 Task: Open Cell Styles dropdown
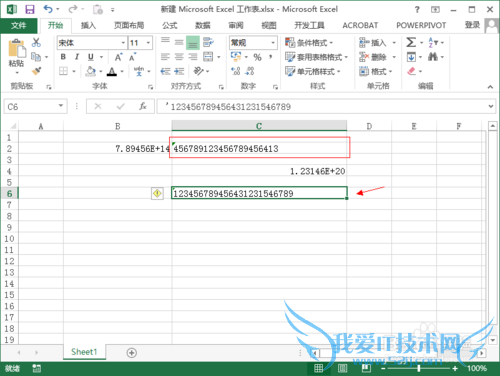tap(313, 71)
